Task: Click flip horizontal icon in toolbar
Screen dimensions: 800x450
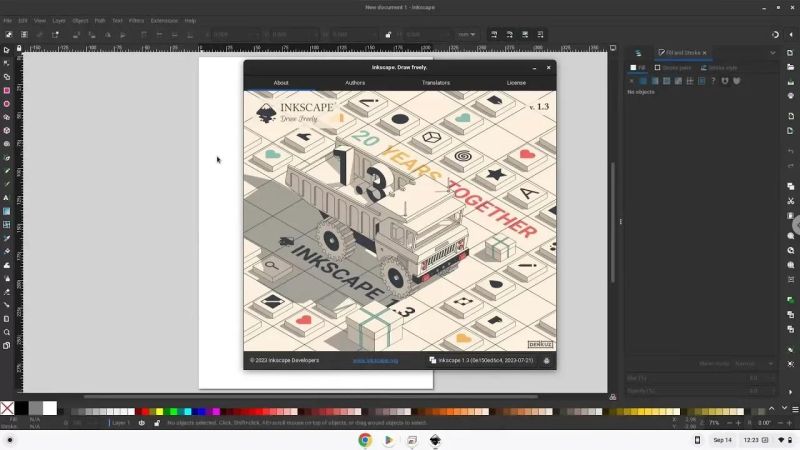Action: tap(108, 35)
